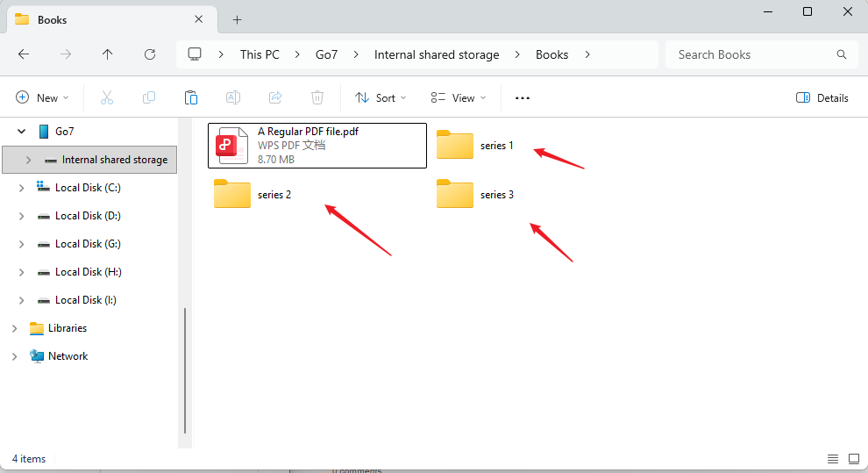The width and height of the screenshot is (868, 473).
Task: Switch to details list view in status bar
Action: tap(833, 459)
